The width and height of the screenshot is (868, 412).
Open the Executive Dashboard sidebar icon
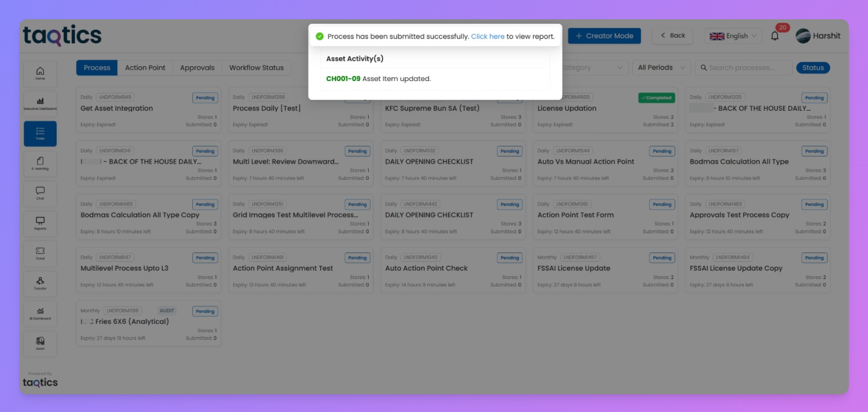tap(40, 104)
